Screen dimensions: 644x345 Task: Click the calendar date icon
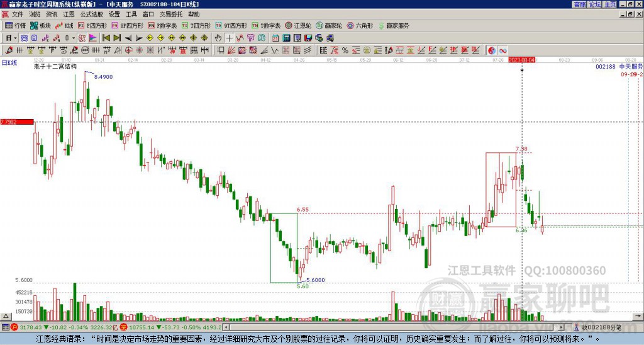point(275,38)
